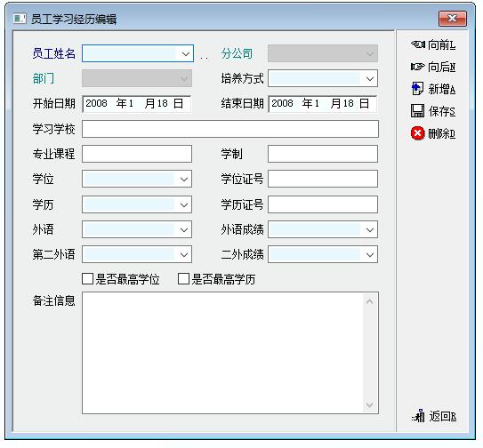Expand the 学位 combo box
483x448 pixels.
click(184, 180)
